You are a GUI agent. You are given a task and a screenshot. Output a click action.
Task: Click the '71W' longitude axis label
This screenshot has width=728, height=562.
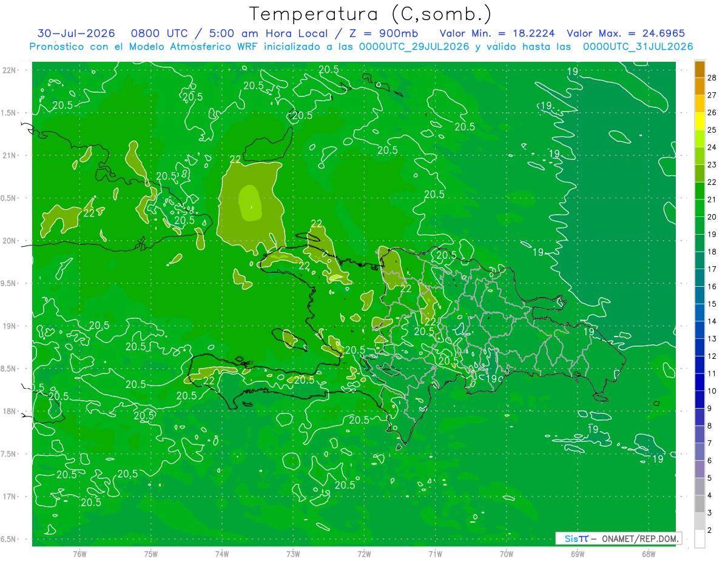(435, 554)
